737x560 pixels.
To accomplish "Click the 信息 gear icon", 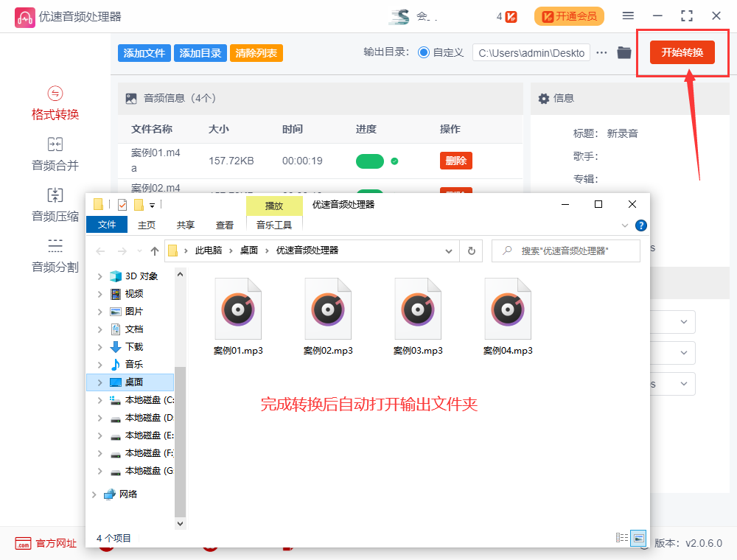I will pos(544,98).
